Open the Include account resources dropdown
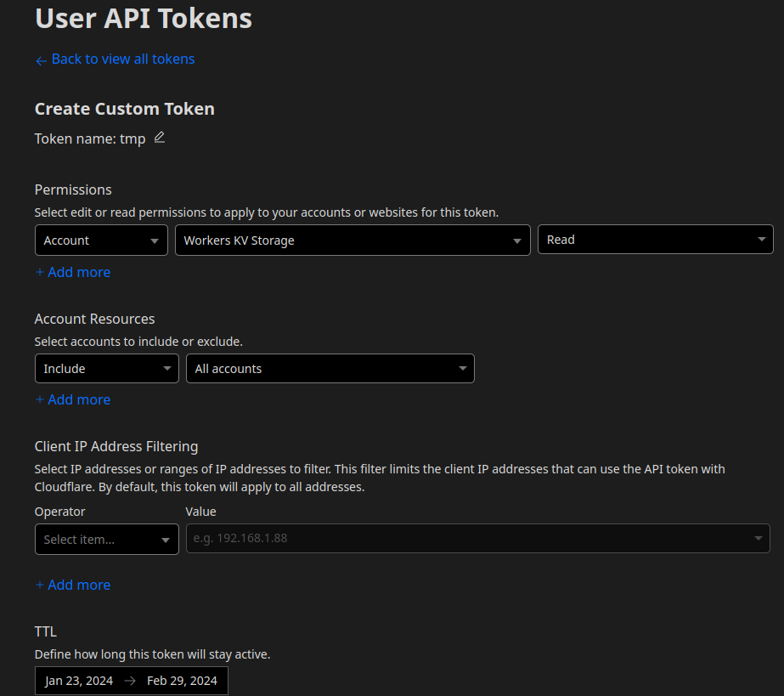The image size is (784, 696). click(x=107, y=368)
